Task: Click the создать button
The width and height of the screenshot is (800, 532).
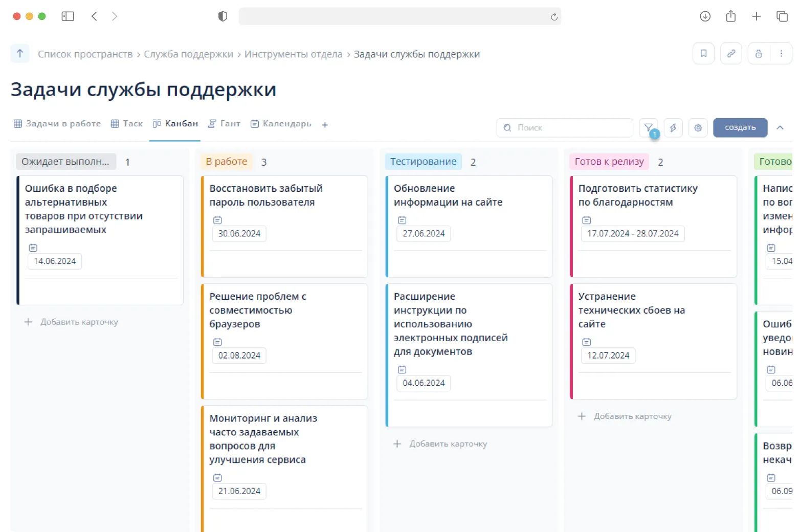Action: point(740,127)
